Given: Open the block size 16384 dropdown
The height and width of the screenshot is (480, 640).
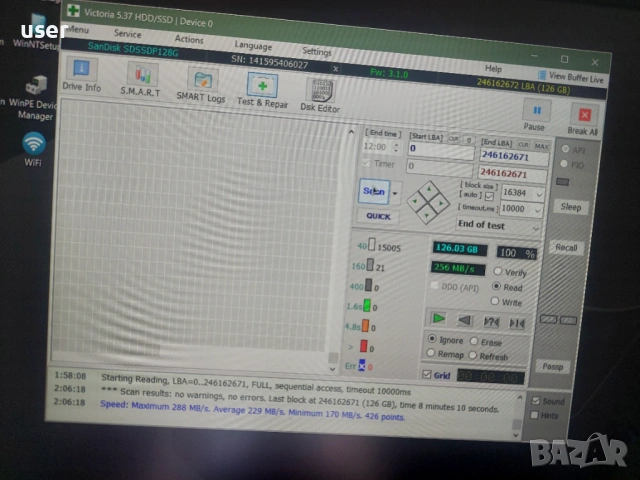Looking at the screenshot, I should (540, 195).
